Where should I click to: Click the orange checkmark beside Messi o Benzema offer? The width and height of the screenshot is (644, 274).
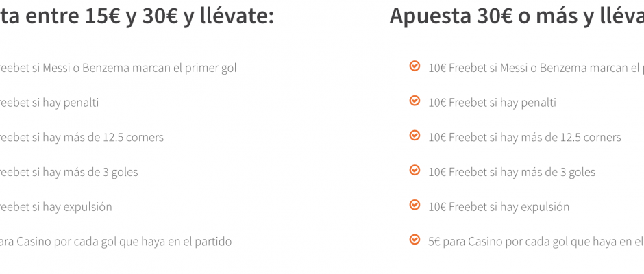(414, 66)
